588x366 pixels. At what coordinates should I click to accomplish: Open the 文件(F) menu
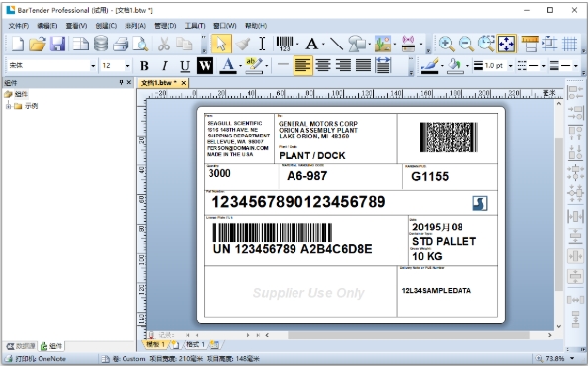coord(19,26)
